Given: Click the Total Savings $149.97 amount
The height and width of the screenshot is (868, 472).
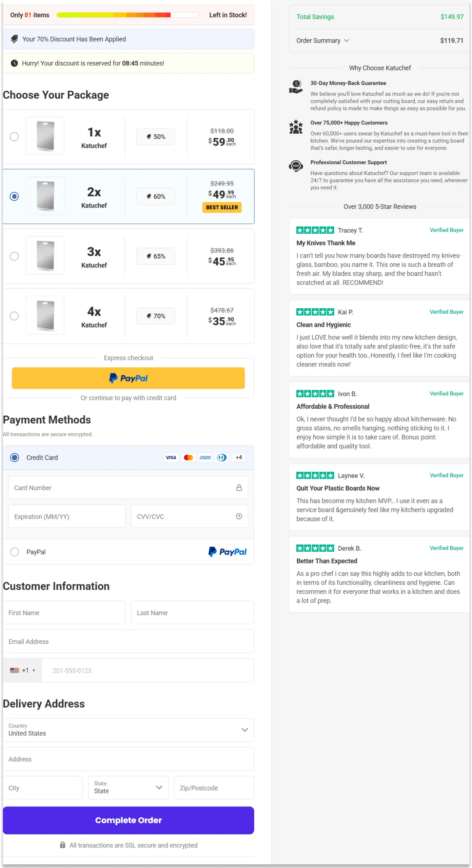Looking at the screenshot, I should click(452, 17).
